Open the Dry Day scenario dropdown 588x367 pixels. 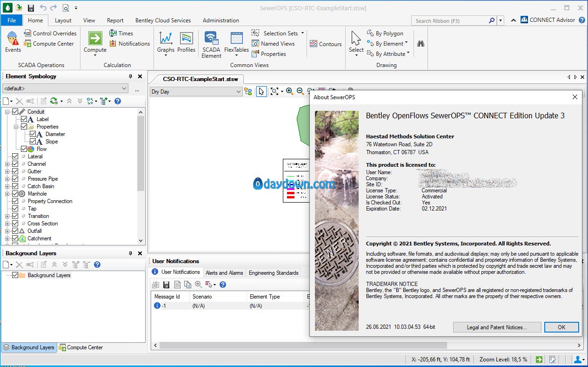coord(196,92)
